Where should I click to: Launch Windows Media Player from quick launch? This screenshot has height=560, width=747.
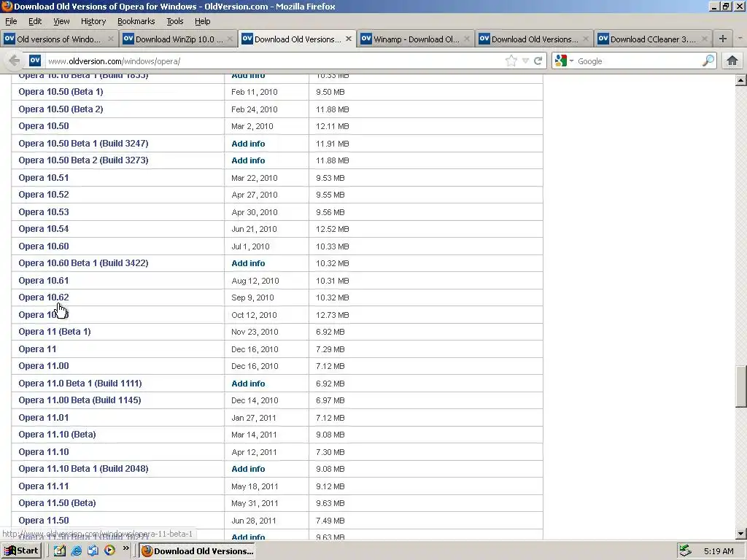tap(109, 551)
